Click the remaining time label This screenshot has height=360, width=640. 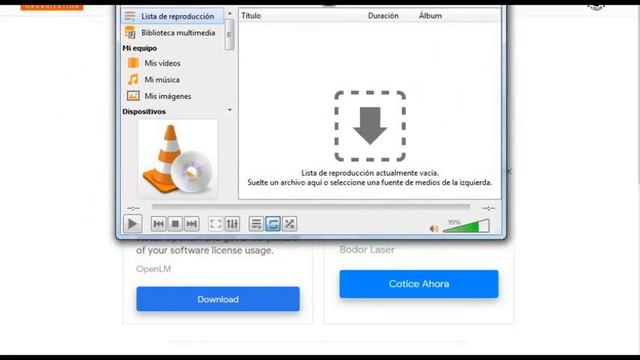pos(489,208)
